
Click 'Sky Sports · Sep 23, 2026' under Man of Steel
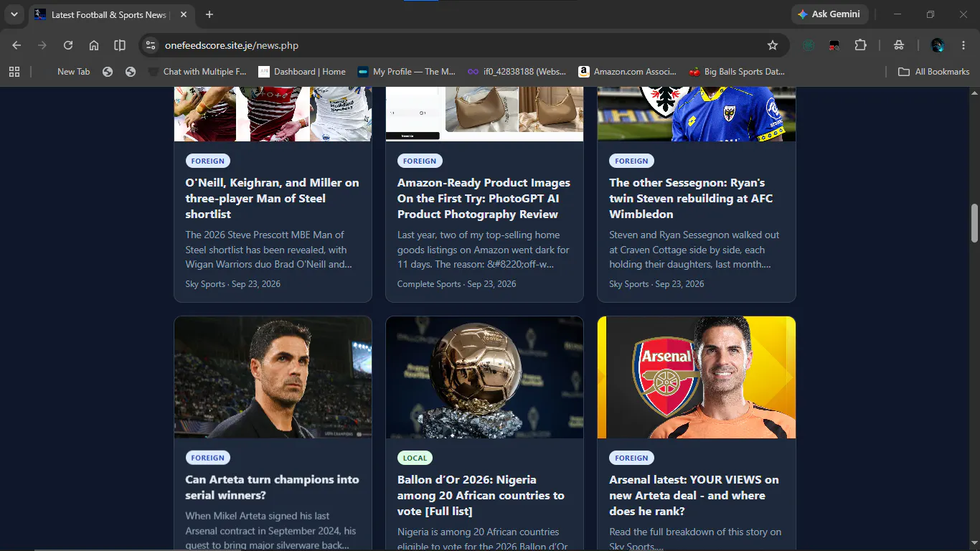[233, 284]
